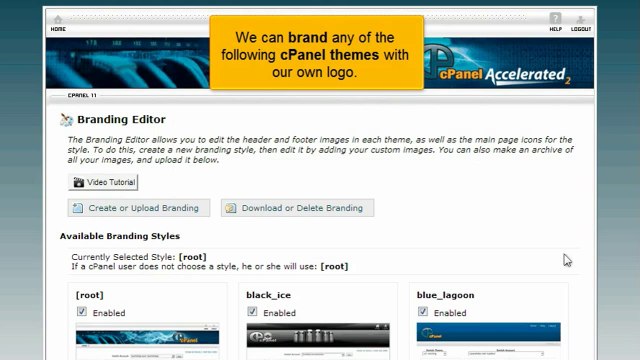The height and width of the screenshot is (360, 640).
Task: Click the 'Currently Selected Style: [root]' text
Action: click(139, 257)
